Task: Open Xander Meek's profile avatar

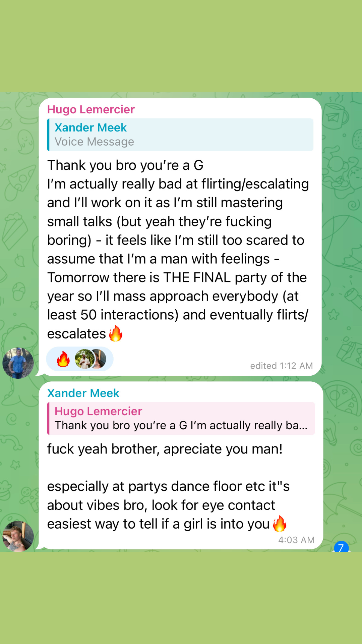Action: (18, 536)
